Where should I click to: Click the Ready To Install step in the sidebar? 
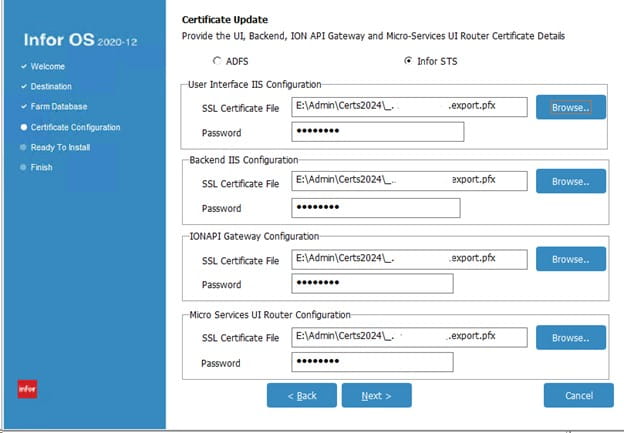pyautogui.click(x=60, y=147)
